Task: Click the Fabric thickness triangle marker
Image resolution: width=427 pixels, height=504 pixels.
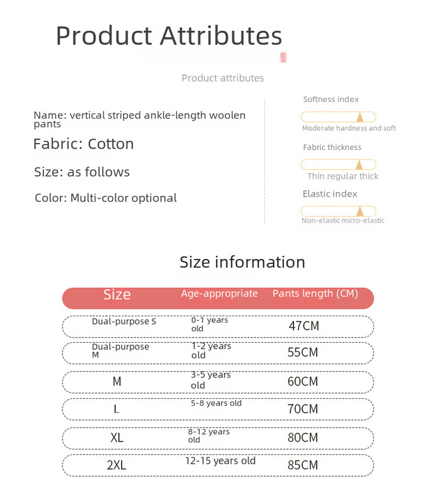Action: (360, 165)
